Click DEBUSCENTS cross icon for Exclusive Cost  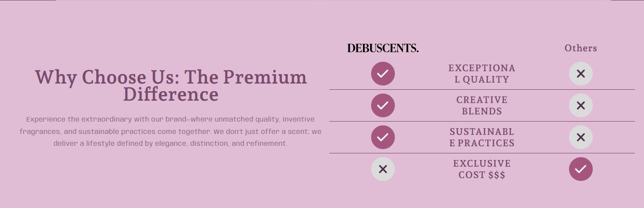tap(383, 169)
